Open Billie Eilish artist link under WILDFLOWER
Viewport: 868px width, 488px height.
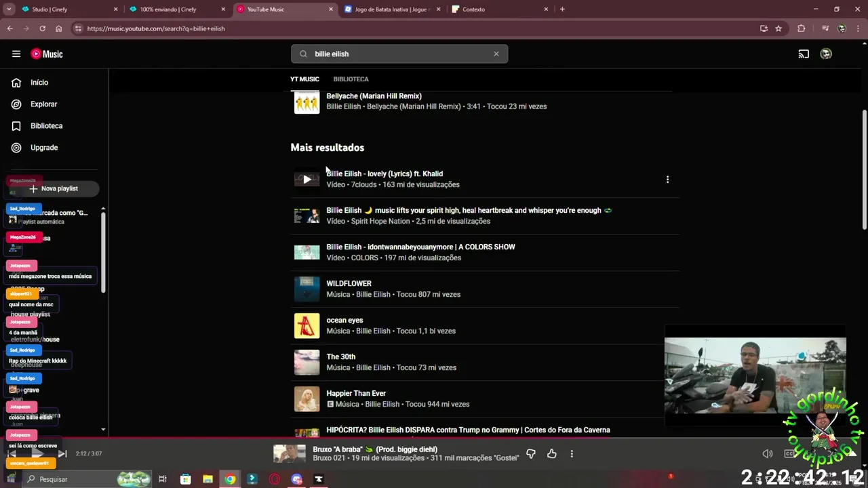[x=373, y=294]
